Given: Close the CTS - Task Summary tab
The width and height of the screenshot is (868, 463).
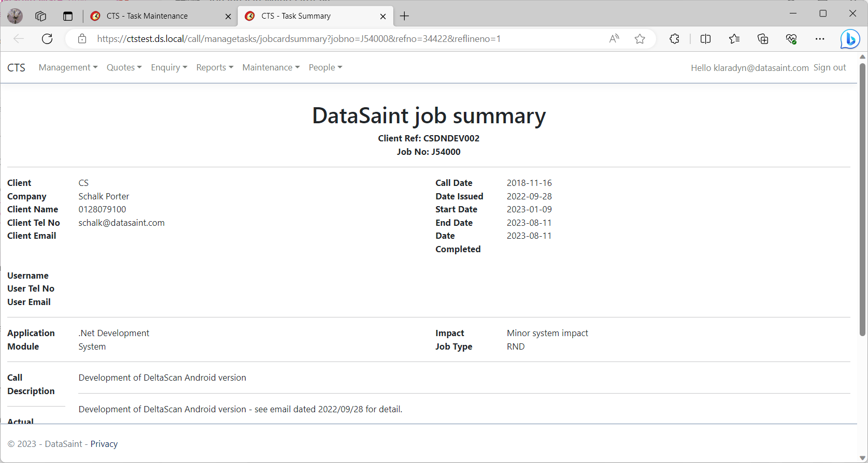Looking at the screenshot, I should 383,17.
